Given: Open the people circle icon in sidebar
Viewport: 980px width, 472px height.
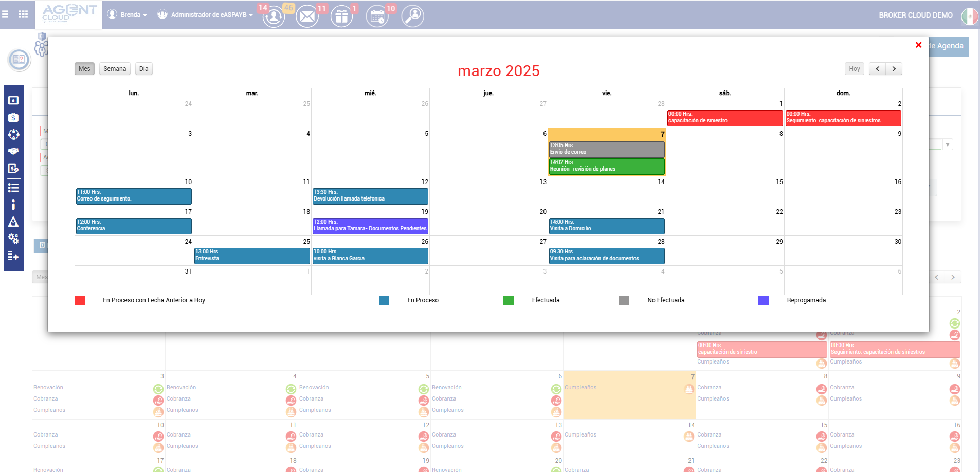Looking at the screenshot, I should tap(13, 134).
